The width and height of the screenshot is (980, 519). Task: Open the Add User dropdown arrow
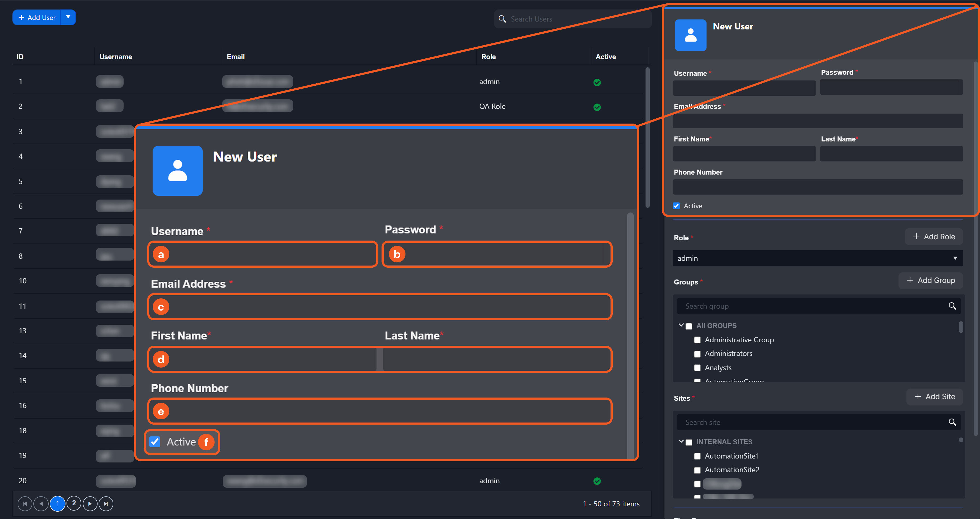tap(68, 17)
